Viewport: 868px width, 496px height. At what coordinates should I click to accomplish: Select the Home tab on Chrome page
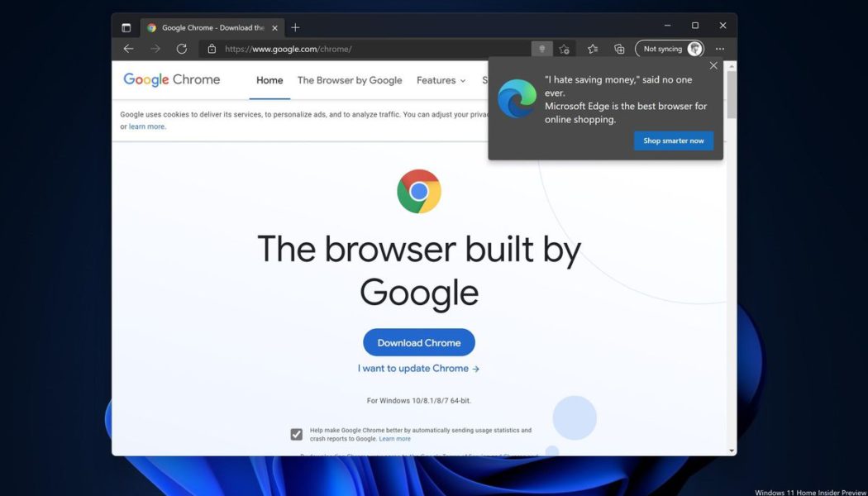tap(269, 80)
